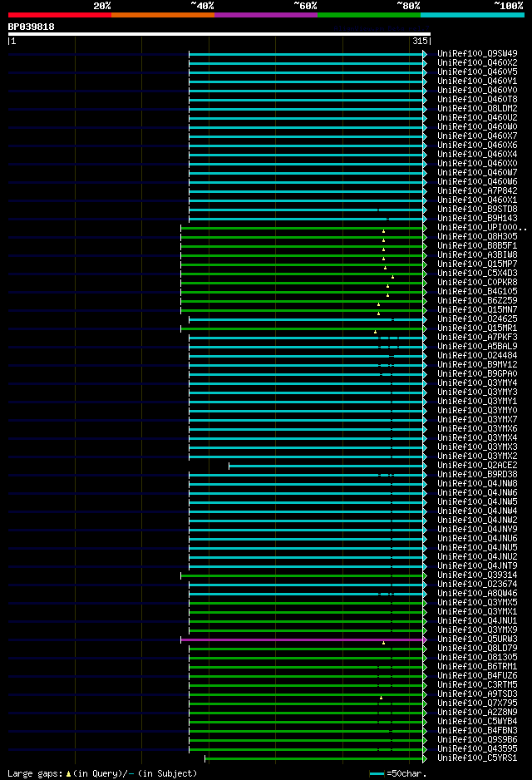The height and width of the screenshot is (780, 532).
Task: Select label UniRef100_Q2ACE2
Action: point(477,465)
